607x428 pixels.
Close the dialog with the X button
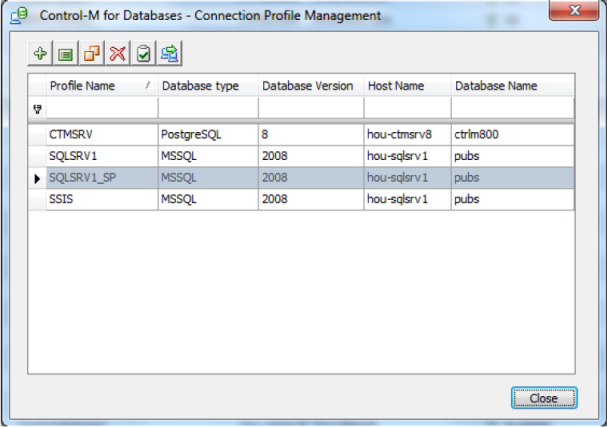click(574, 10)
